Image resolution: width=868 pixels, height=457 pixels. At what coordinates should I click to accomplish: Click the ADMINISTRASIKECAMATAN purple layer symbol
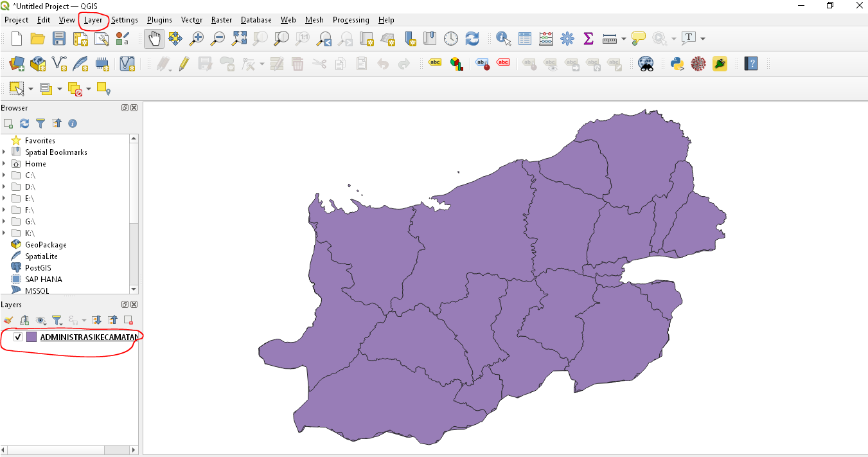pos(31,337)
